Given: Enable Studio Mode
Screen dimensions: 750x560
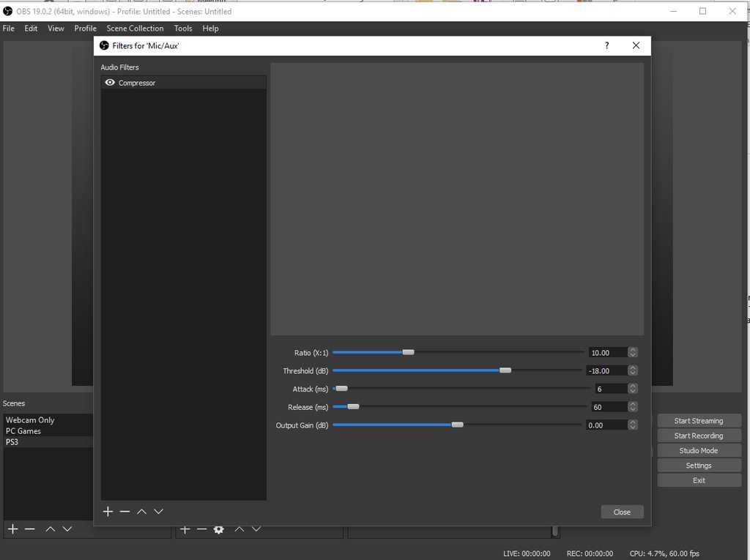Looking at the screenshot, I should (699, 450).
